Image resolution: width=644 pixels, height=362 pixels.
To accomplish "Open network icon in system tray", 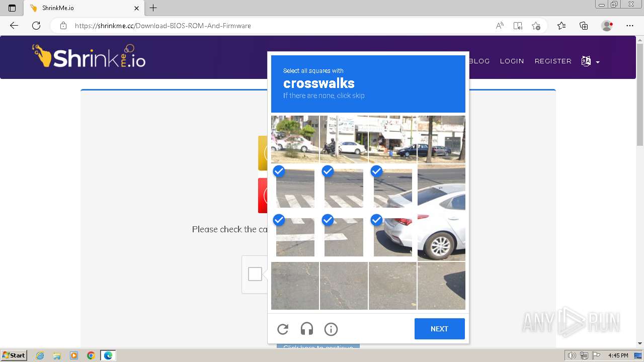I will pyautogui.click(x=584, y=355).
